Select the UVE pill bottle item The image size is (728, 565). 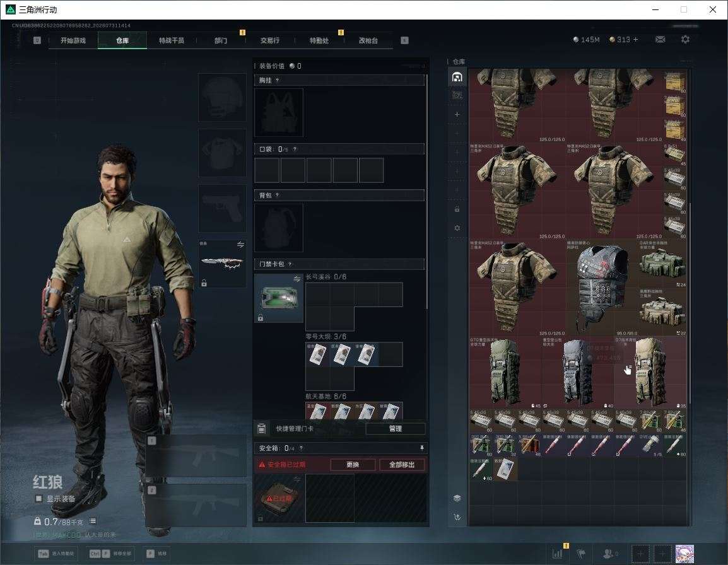tap(650, 445)
